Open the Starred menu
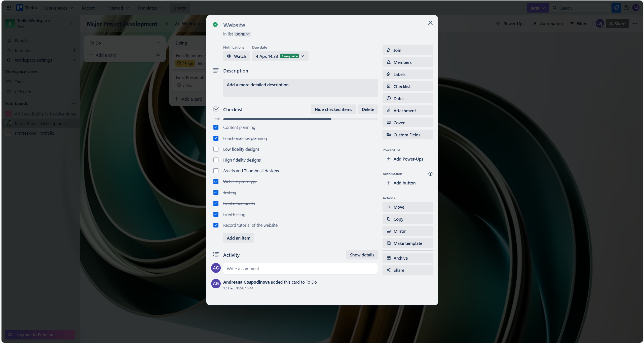Image resolution: width=644 pixels, height=343 pixels. 119,8
